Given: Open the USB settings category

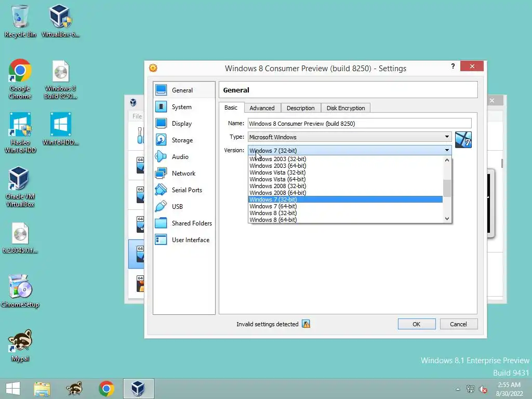Looking at the screenshot, I should coord(183,207).
